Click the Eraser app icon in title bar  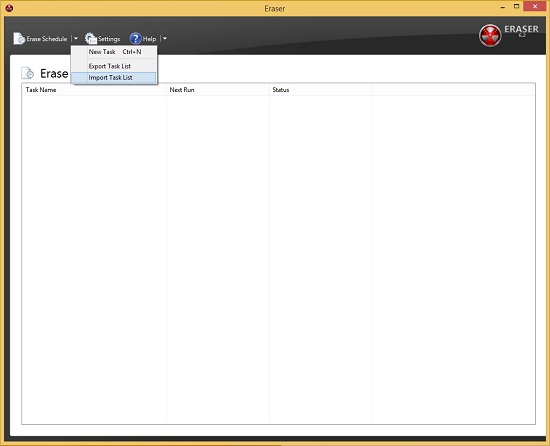9,8
